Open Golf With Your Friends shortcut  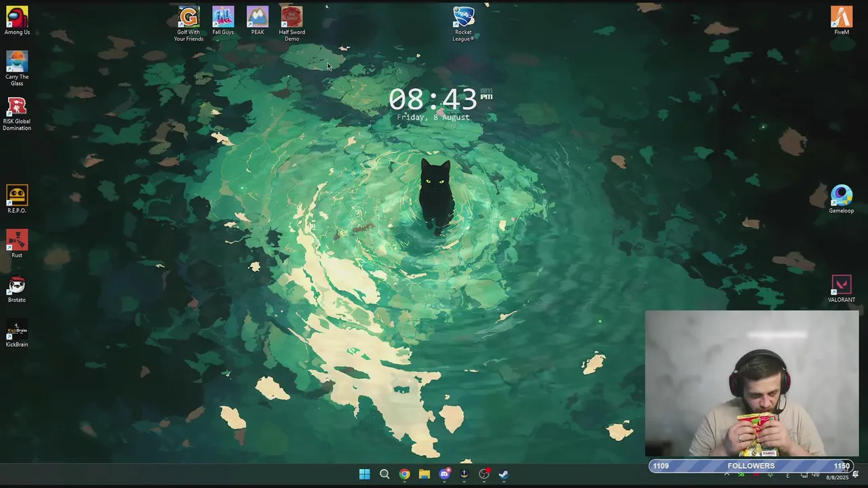(x=189, y=24)
